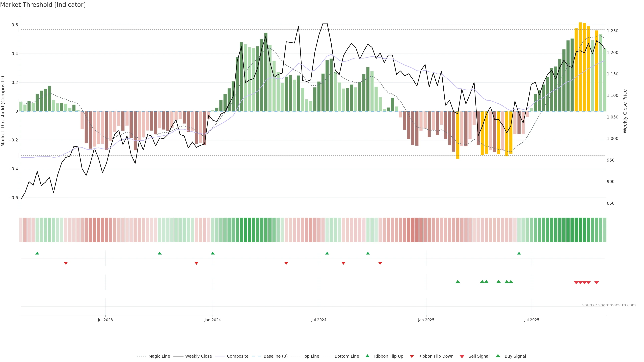Click the first green buy signal triangle
644x362 pixels.
pyautogui.click(x=458, y=282)
